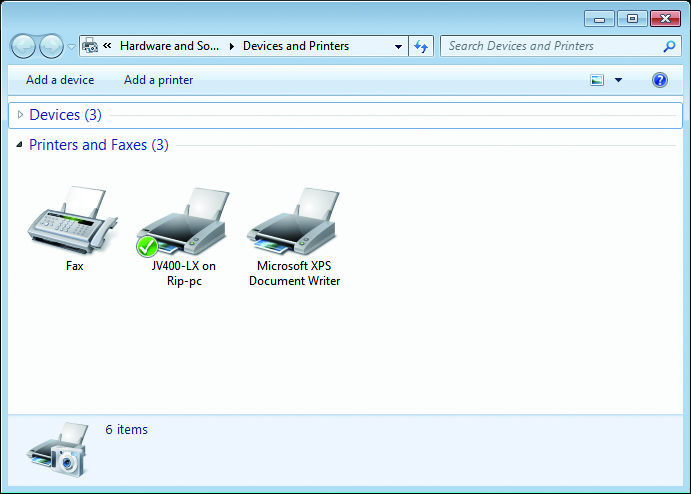The image size is (691, 494).
Task: Click the magnifier icon in search box
Action: click(669, 46)
